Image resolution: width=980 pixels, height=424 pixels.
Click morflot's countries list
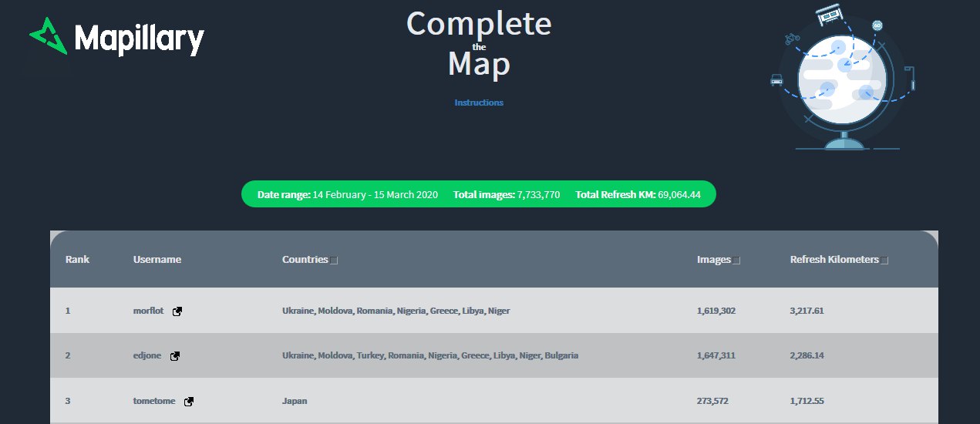click(396, 311)
